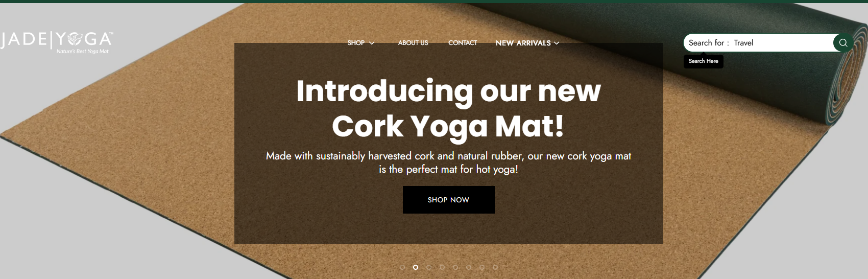Click the search magnifier icon
The height and width of the screenshot is (279, 868).
pyautogui.click(x=843, y=43)
